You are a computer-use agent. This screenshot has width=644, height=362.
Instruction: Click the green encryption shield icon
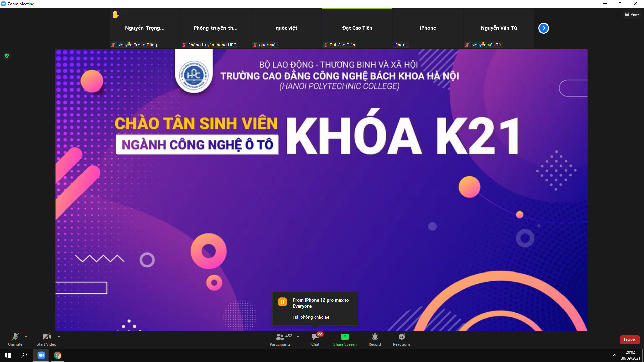(7, 56)
